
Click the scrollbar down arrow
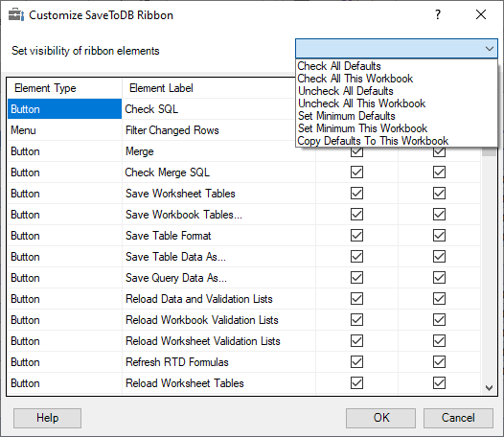coord(490,388)
